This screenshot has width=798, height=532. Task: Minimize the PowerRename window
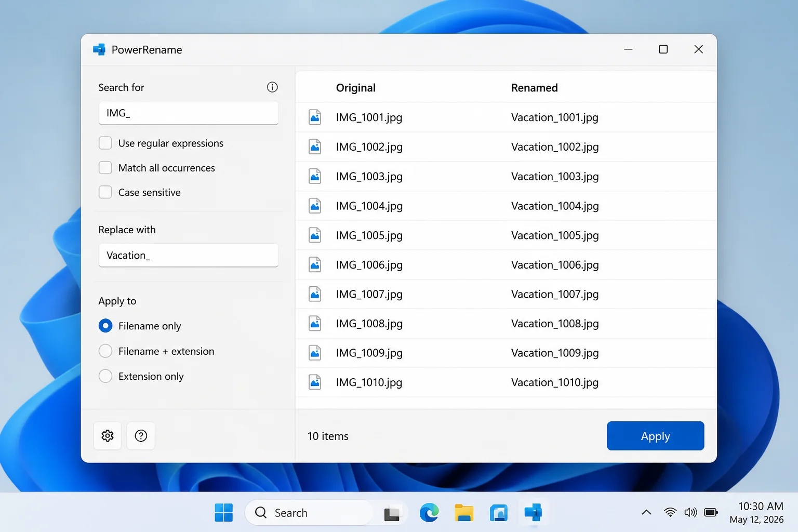628,49
